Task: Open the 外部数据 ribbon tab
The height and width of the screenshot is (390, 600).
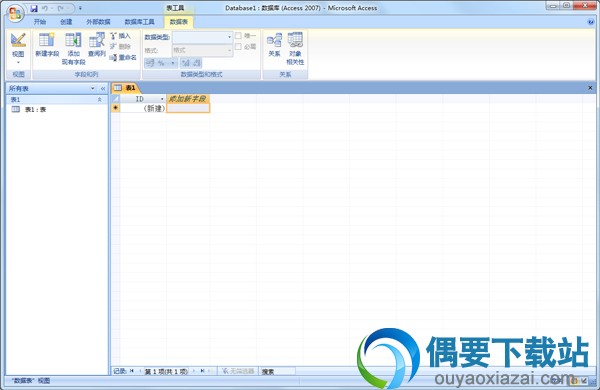Action: (98, 22)
